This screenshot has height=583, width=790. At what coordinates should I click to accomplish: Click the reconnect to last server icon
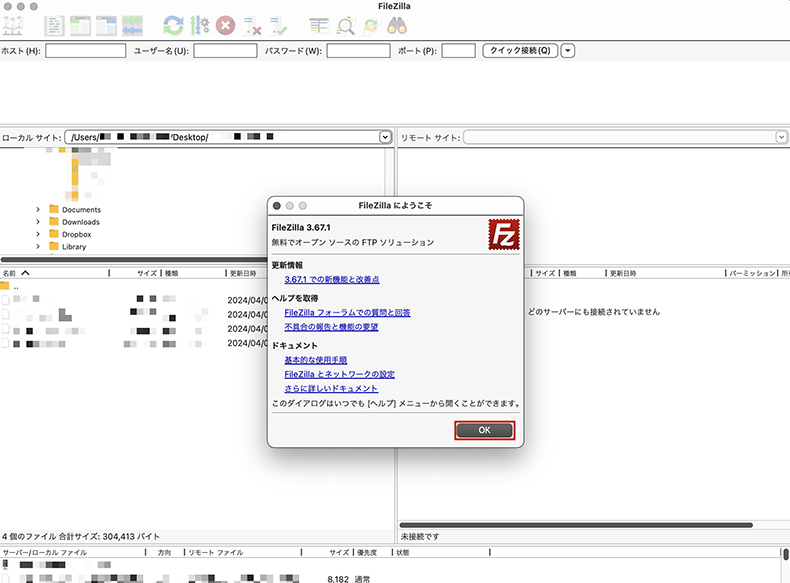[x=278, y=26]
